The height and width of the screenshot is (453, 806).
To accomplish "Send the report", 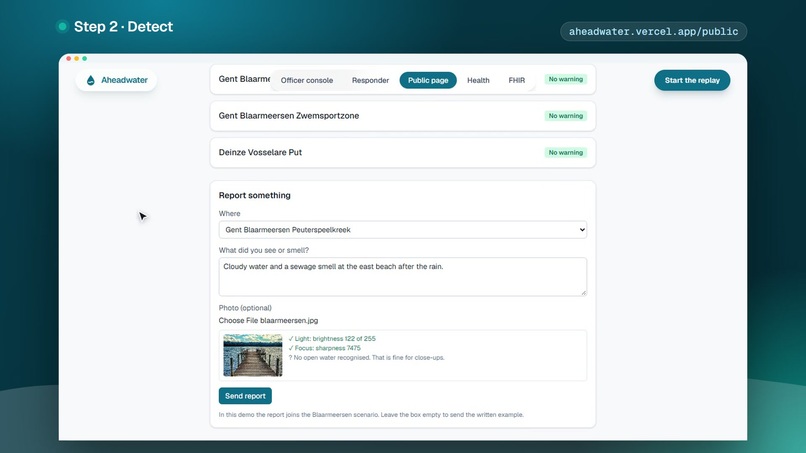I will tap(245, 396).
